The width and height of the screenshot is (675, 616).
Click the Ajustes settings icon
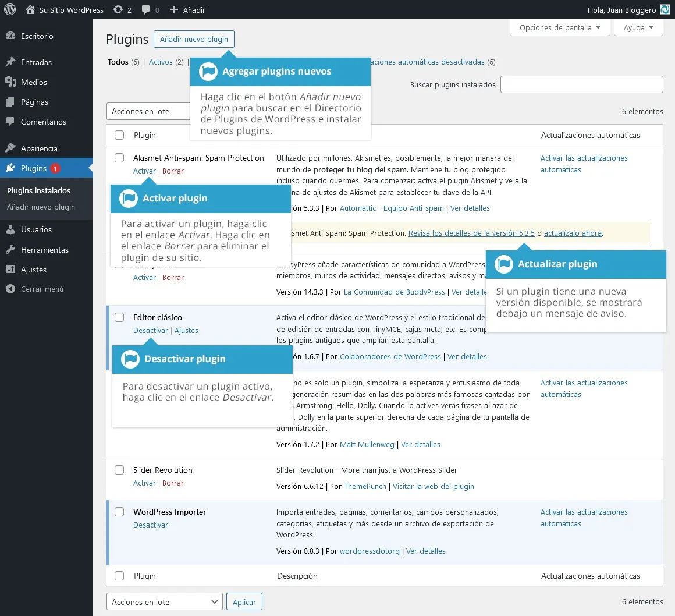(x=10, y=270)
